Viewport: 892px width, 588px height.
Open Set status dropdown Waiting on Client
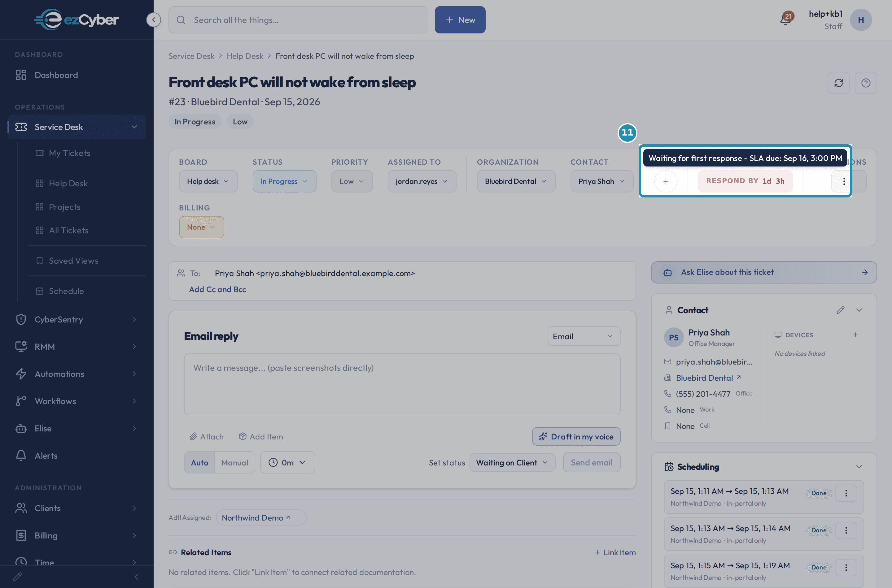coord(512,462)
